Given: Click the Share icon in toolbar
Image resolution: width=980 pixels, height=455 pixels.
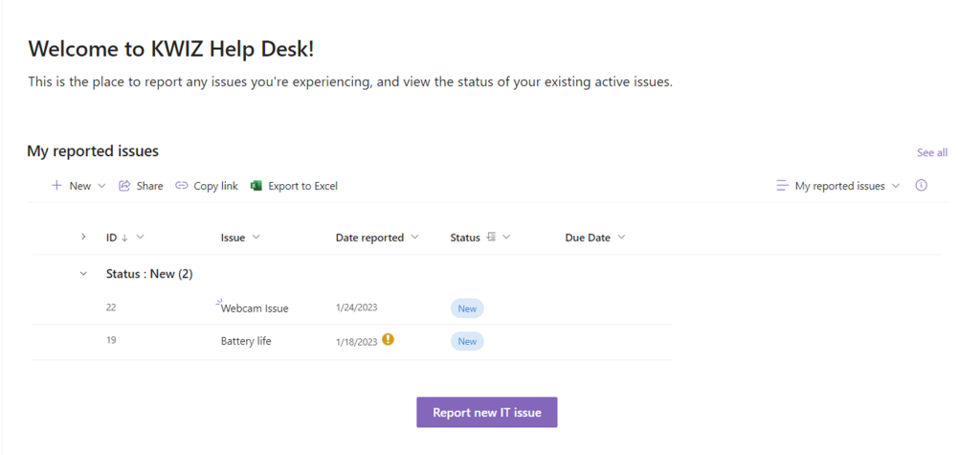Looking at the screenshot, I should tap(124, 186).
